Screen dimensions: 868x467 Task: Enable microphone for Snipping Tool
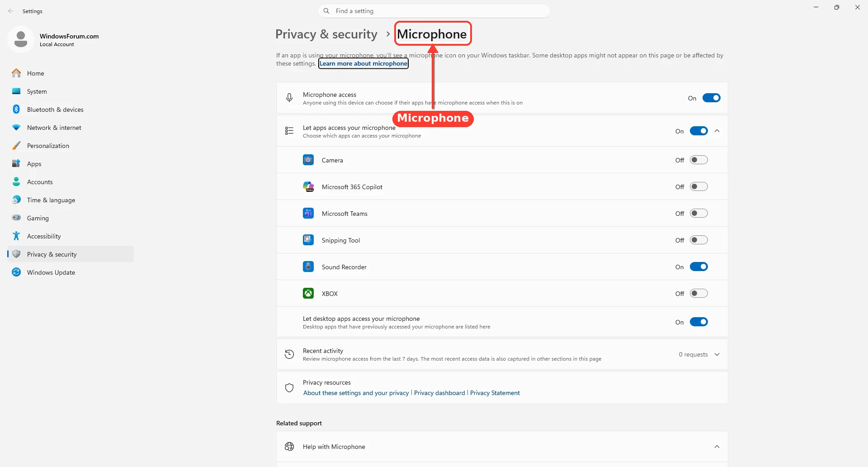coord(698,240)
